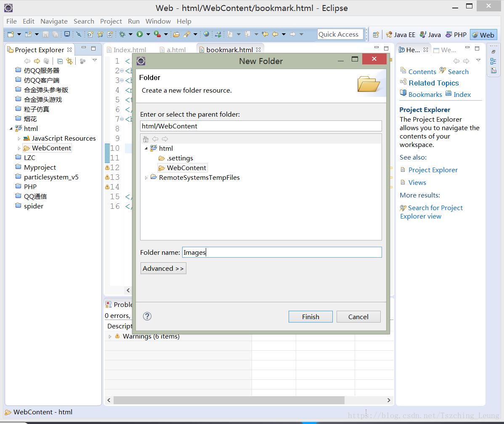Select .settings folder in dialog tree
The image size is (504, 424).
(176, 158)
